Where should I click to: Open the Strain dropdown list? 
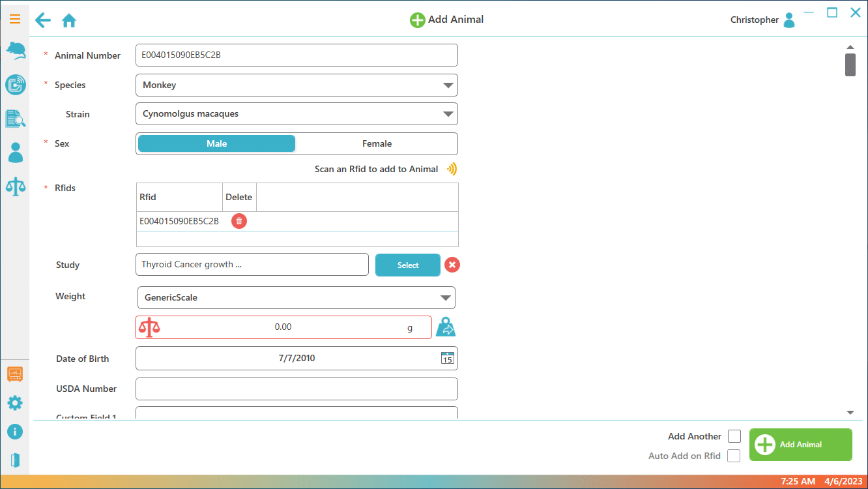pos(448,114)
